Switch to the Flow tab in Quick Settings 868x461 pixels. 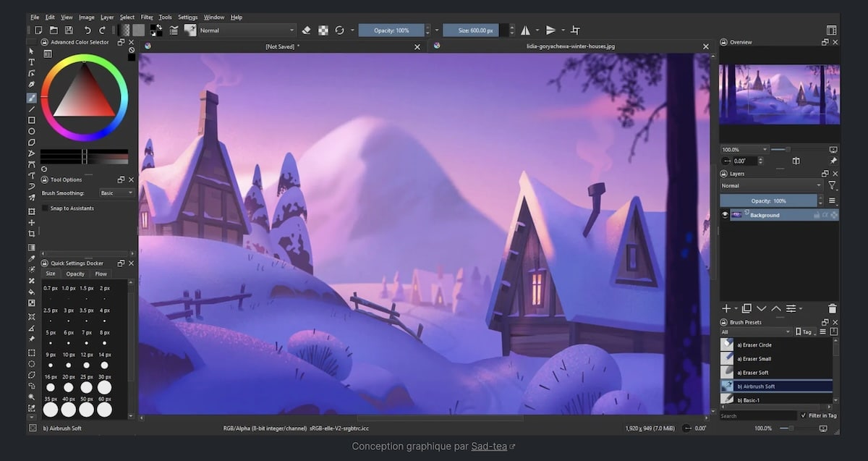coord(101,274)
